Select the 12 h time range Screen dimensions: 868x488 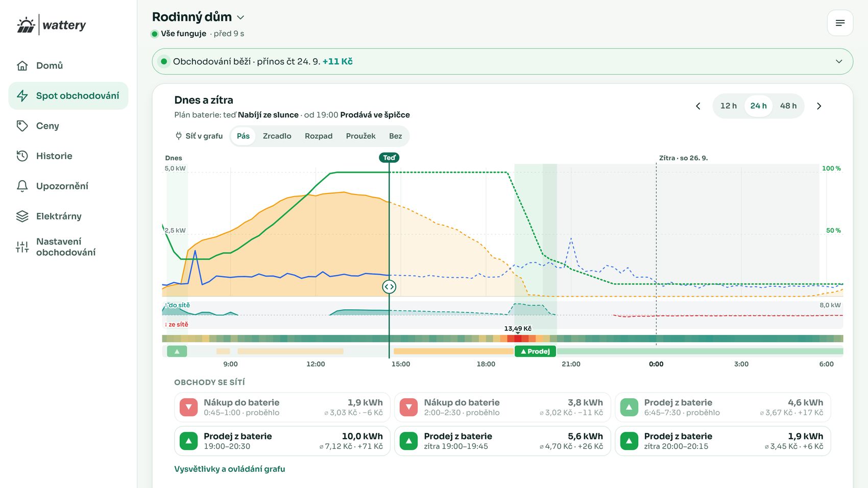pos(729,106)
